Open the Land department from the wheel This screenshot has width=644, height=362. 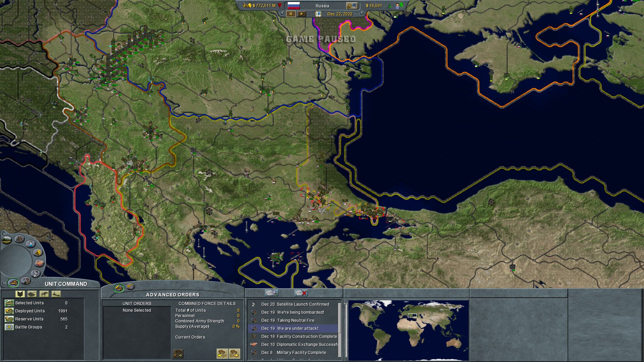point(7,240)
